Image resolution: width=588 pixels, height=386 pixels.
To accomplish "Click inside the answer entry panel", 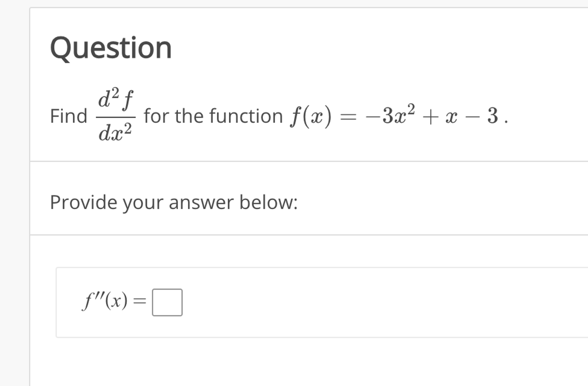I will point(271,302).
